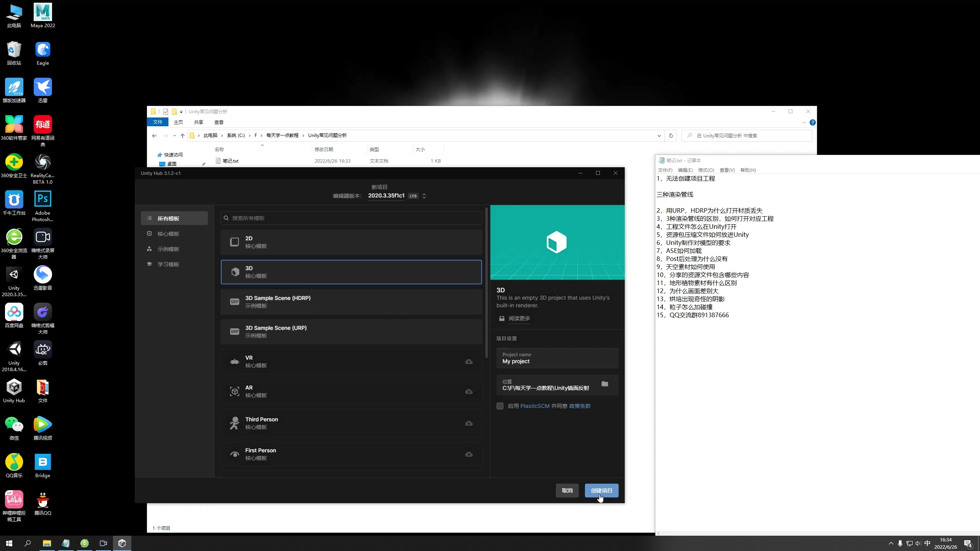Click the folder icon to browse project location

coord(604,384)
